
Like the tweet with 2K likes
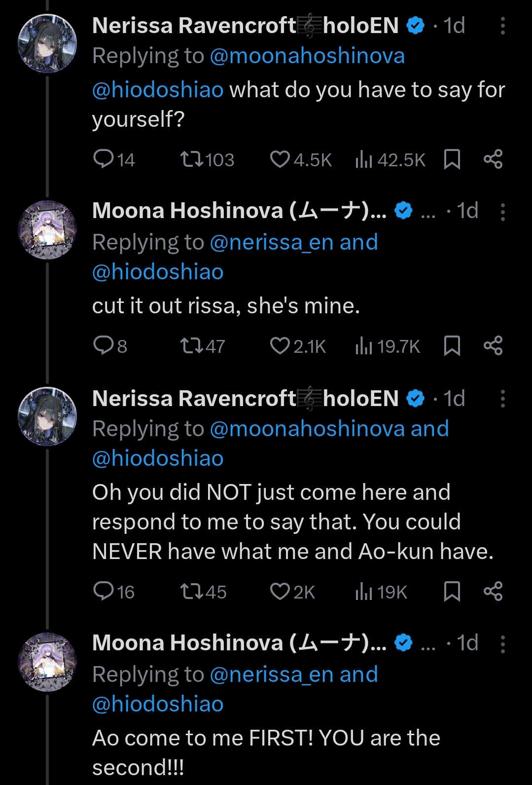[280, 592]
